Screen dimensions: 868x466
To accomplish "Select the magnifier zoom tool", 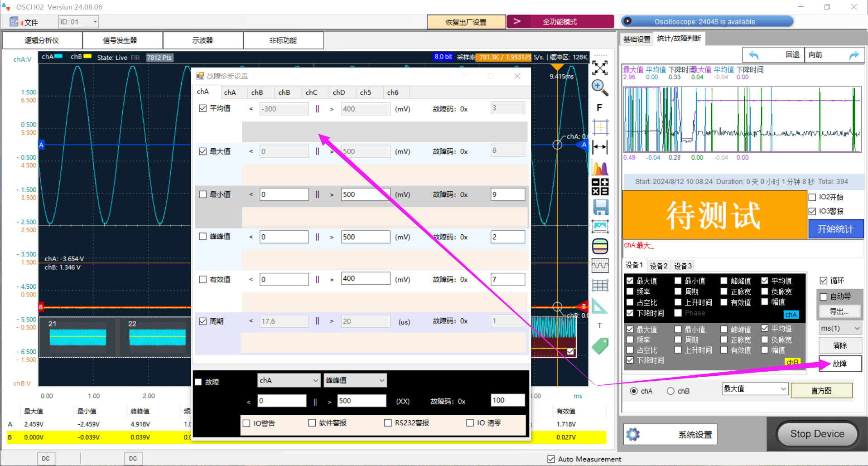I will tap(600, 87).
